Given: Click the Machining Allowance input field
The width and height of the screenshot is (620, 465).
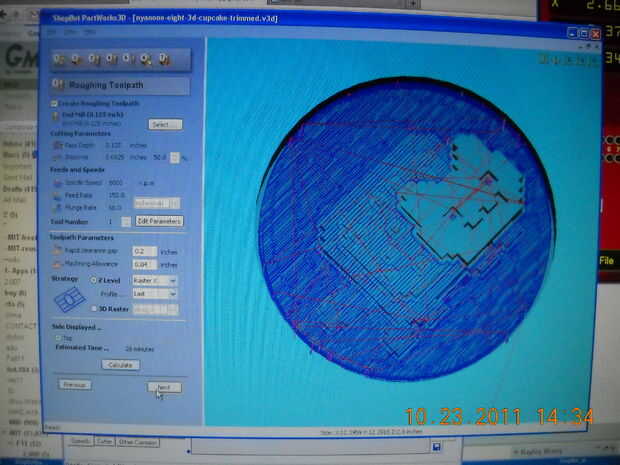Looking at the screenshot, I should point(144,264).
